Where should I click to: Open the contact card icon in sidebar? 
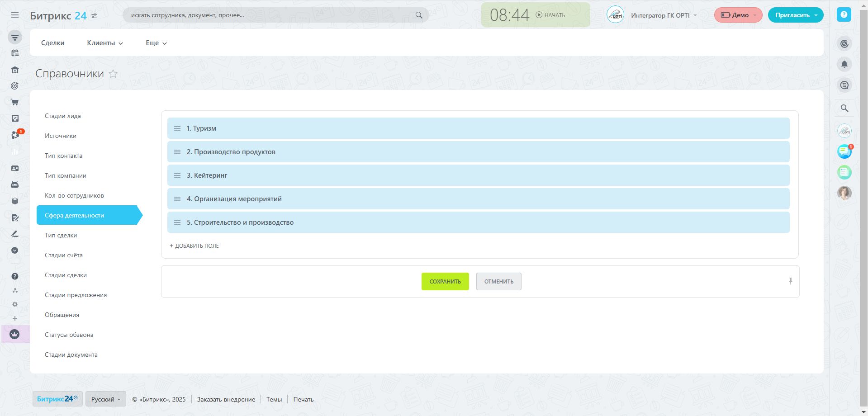tap(15, 168)
